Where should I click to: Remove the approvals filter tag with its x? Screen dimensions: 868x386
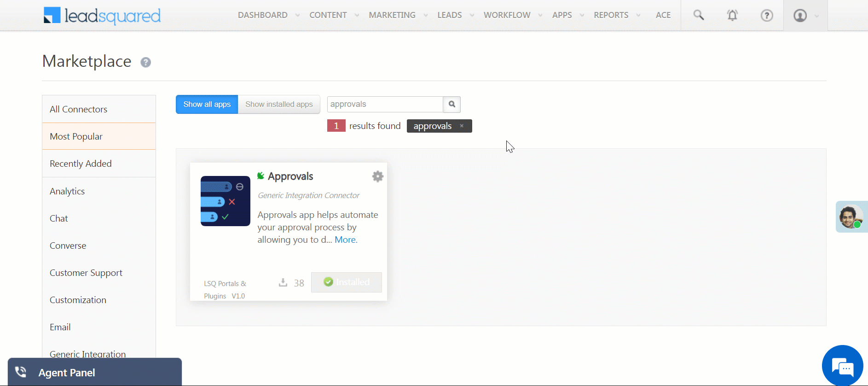[462, 126]
